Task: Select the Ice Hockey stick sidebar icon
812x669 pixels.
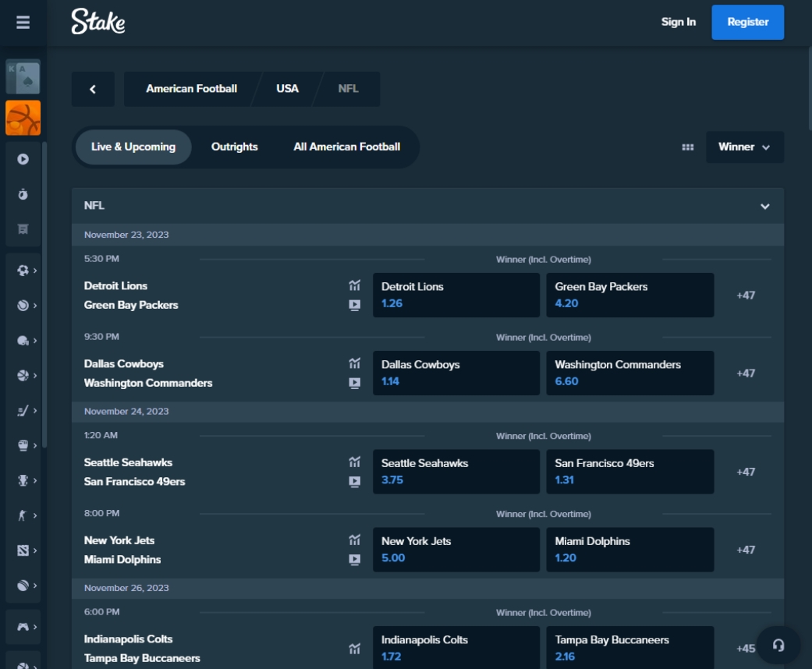Action: [x=23, y=411]
